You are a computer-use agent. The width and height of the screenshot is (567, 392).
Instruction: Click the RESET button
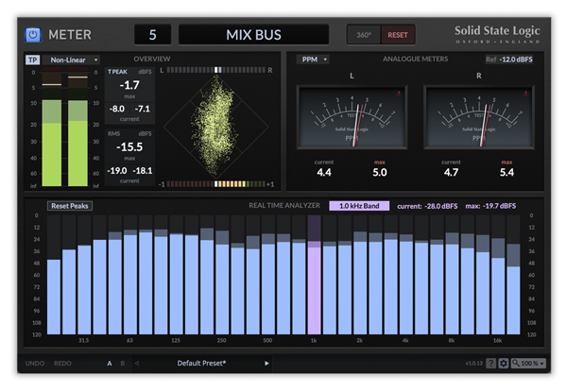(x=398, y=35)
